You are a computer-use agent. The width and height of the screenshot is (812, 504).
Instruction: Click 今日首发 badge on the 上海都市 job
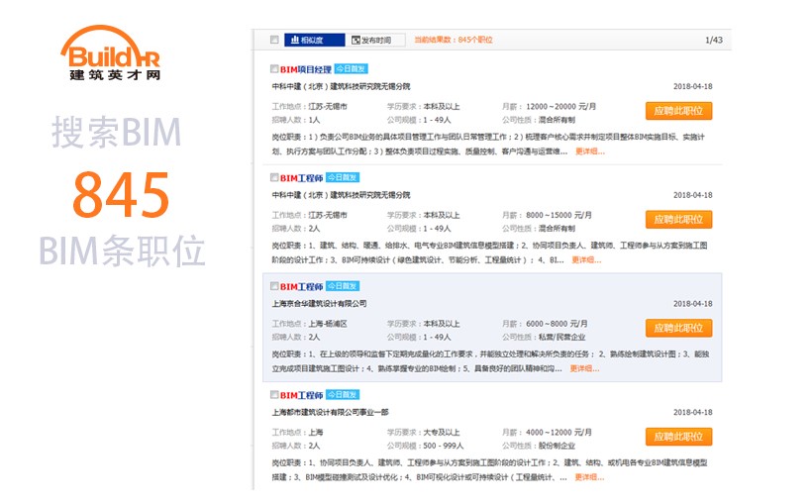pyautogui.click(x=343, y=395)
